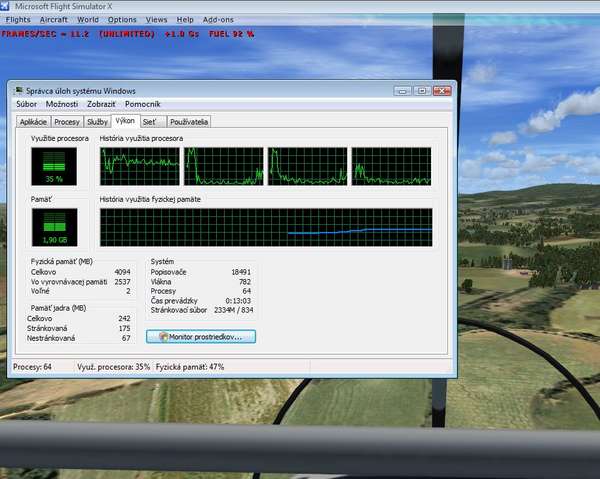Click the 'Popisovače' value 18491
Screen dimensions: 600x479
pyautogui.click(x=241, y=272)
